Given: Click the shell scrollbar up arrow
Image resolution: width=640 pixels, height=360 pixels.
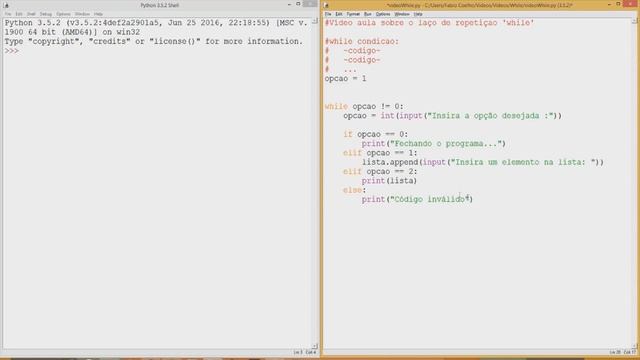Looking at the screenshot, I should tap(315, 21).
